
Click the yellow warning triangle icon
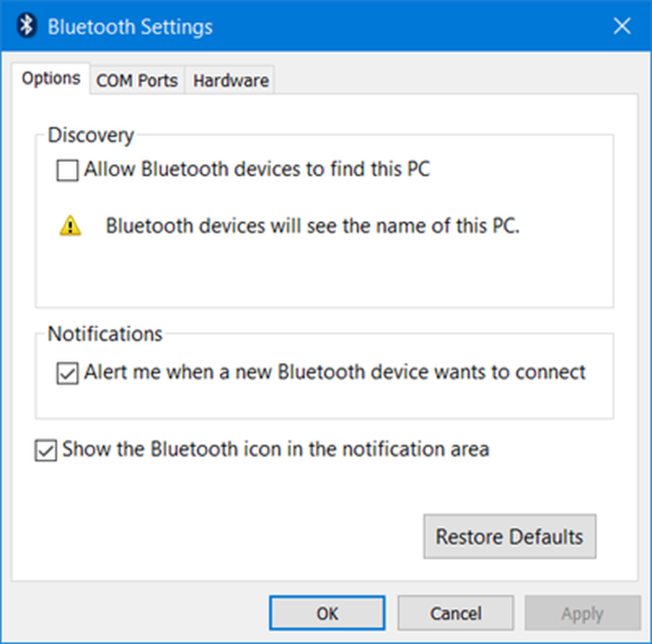[70, 226]
